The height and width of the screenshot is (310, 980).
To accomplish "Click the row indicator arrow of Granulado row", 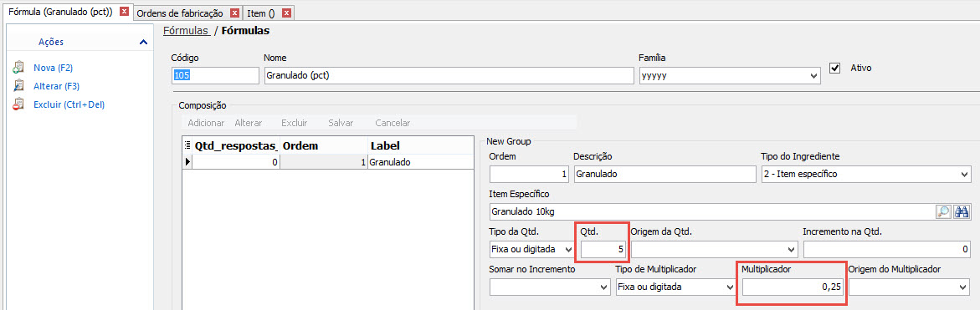I will click(x=187, y=161).
